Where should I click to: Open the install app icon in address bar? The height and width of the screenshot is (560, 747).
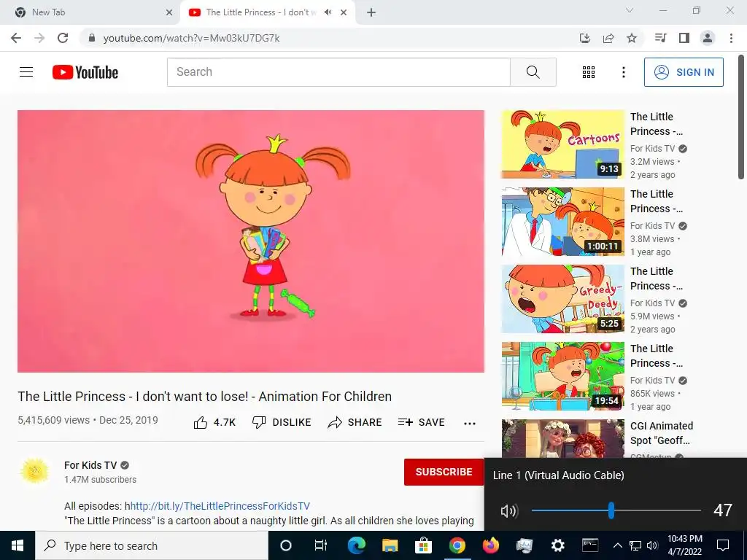(x=585, y=38)
